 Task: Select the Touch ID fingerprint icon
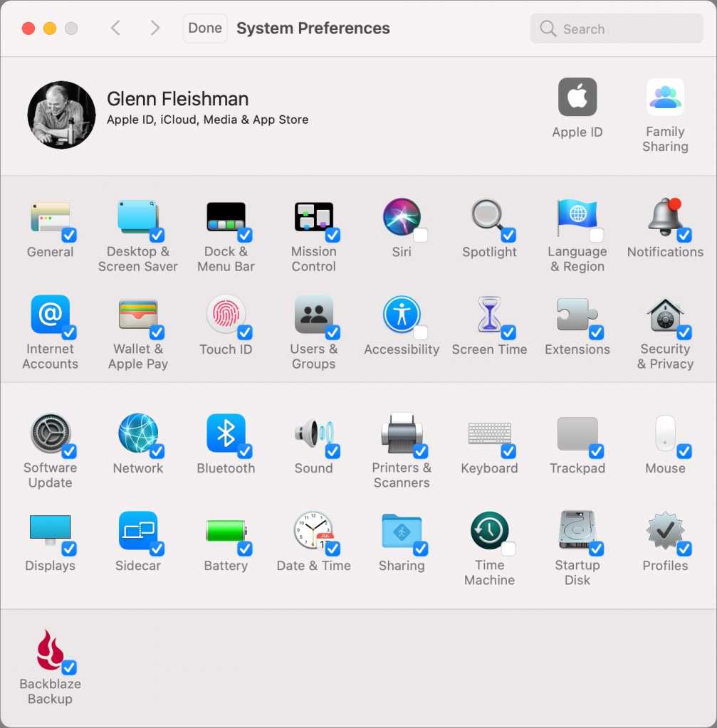pos(226,315)
